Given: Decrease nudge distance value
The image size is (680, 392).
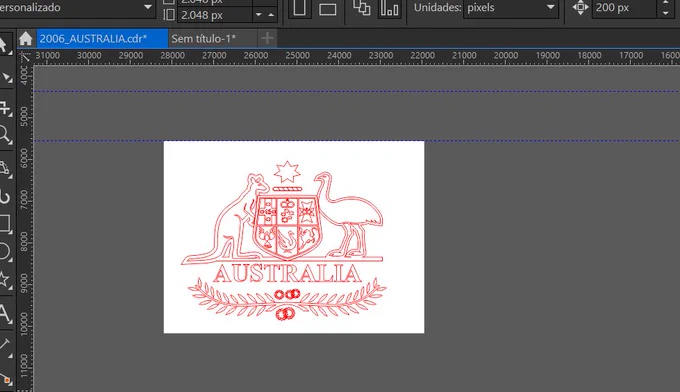Looking at the screenshot, I should tap(665, 13).
